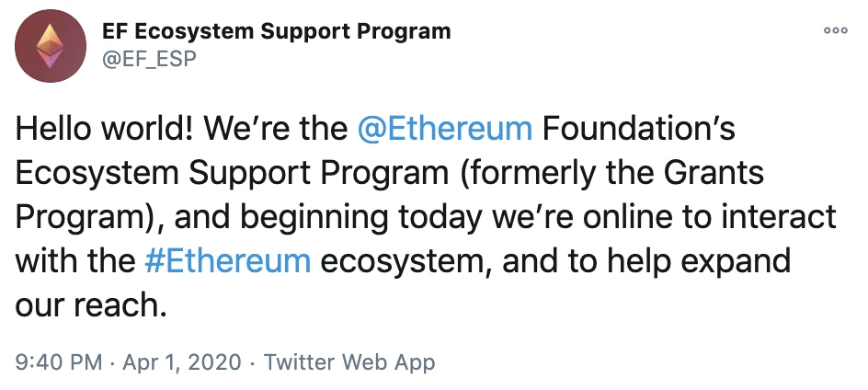868x390 pixels.
Task: Click the "with the" text before the hashtag
Action: [74, 261]
